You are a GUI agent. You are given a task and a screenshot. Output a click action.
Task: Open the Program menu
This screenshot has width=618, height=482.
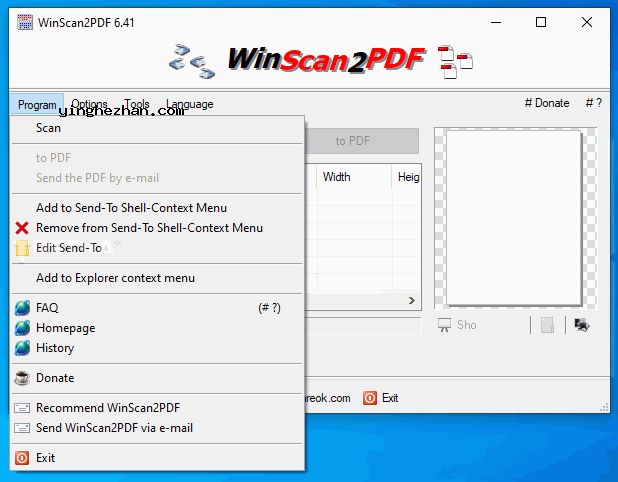pyautogui.click(x=37, y=104)
